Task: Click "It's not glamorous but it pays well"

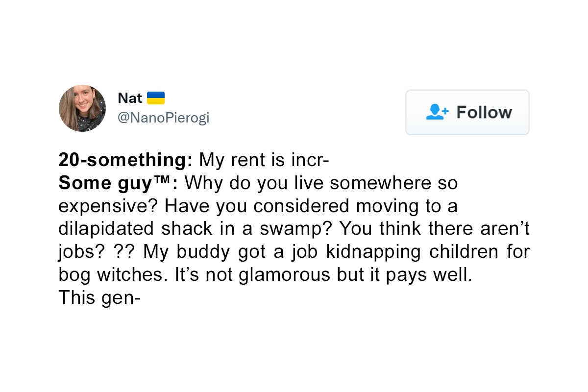Action: click(x=323, y=275)
